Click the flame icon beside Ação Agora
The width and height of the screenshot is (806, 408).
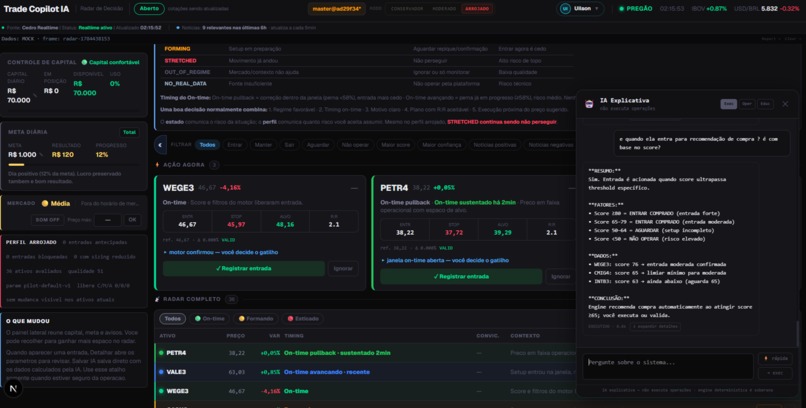(157, 165)
